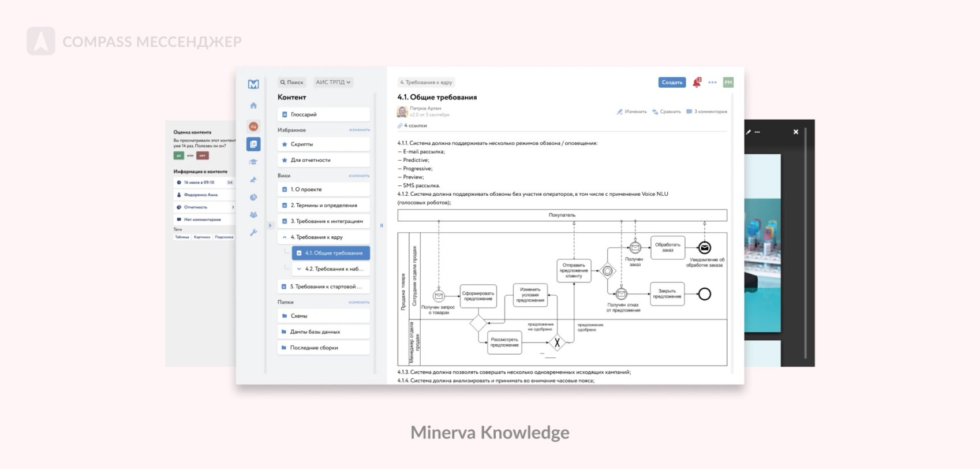Open the three-dots more menu
Viewport: 980px width, 469px height.
click(x=713, y=83)
